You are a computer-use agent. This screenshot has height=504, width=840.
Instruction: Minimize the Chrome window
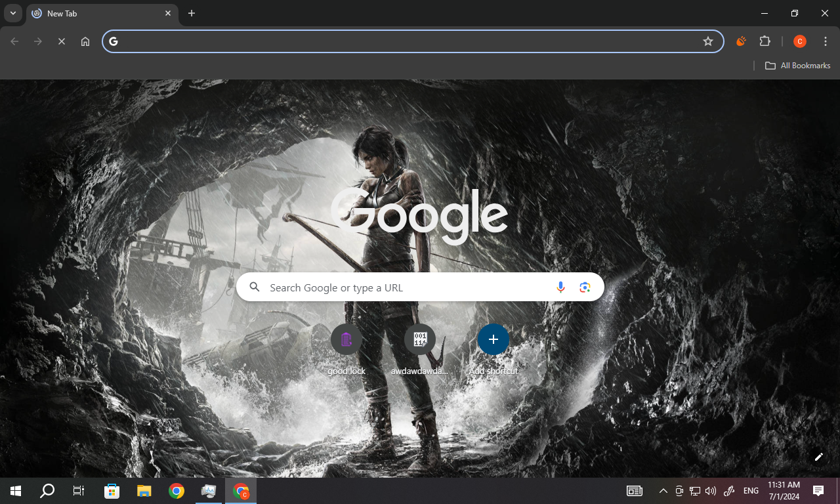(x=765, y=13)
